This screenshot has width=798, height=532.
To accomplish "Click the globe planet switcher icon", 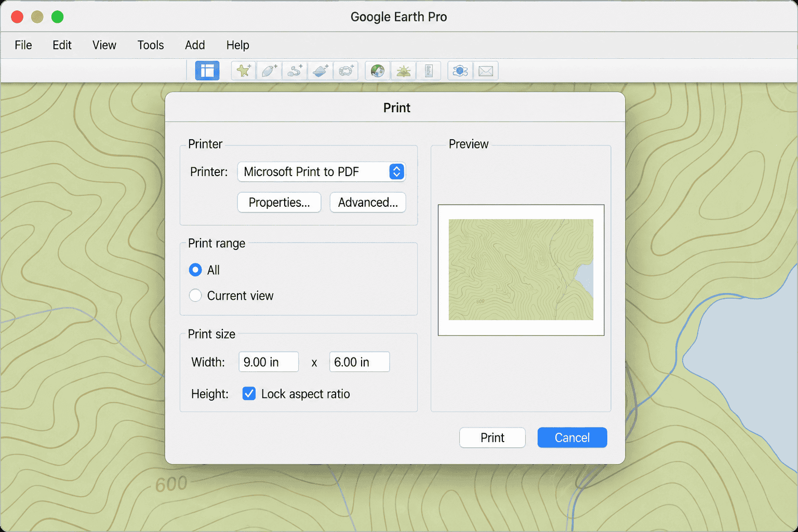I will click(378, 71).
